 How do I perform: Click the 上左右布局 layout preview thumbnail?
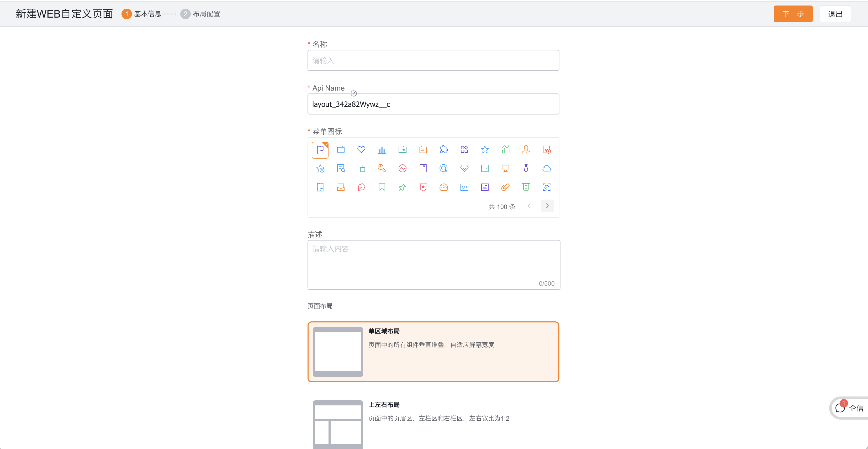point(338,424)
